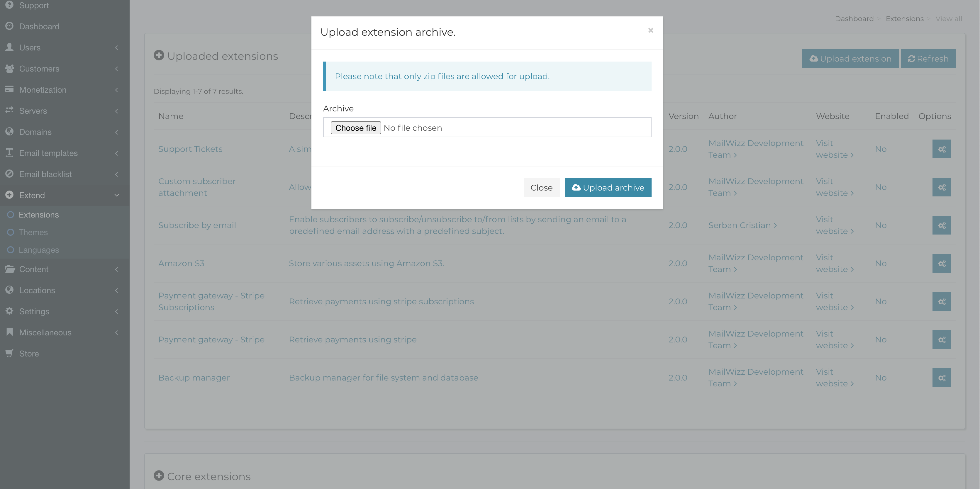
Task: Click plus icon beside Uploaded extensions heading
Action: (x=159, y=55)
